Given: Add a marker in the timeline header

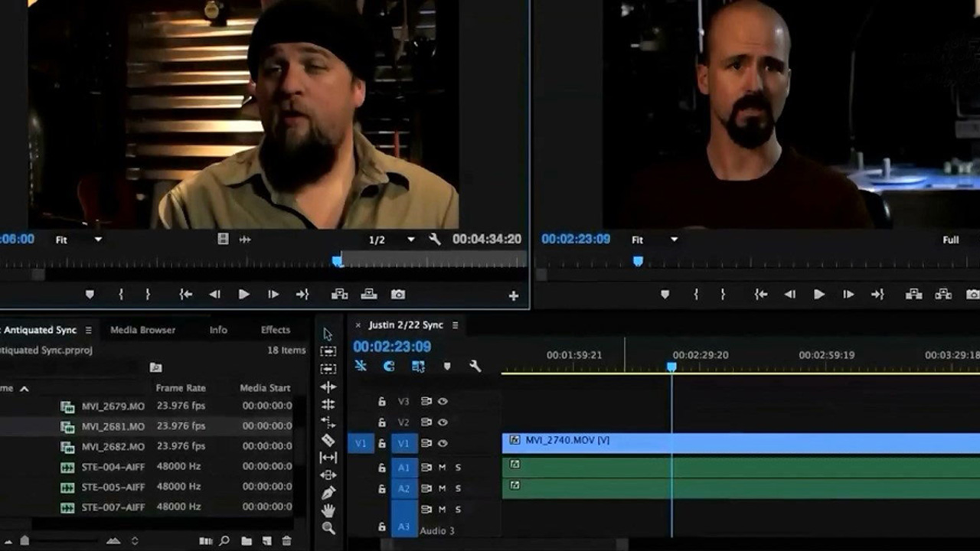Looking at the screenshot, I should [x=447, y=366].
